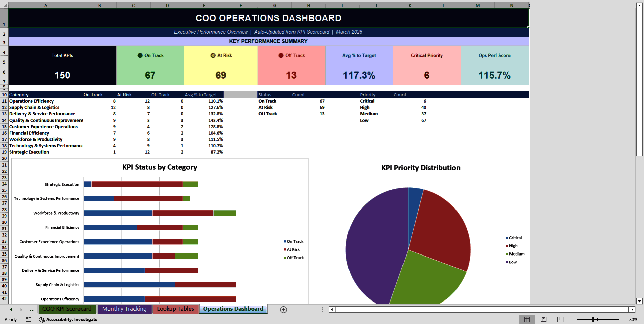Click Accessibility: Investigate in status bar
The width and height of the screenshot is (644, 324).
tap(72, 319)
